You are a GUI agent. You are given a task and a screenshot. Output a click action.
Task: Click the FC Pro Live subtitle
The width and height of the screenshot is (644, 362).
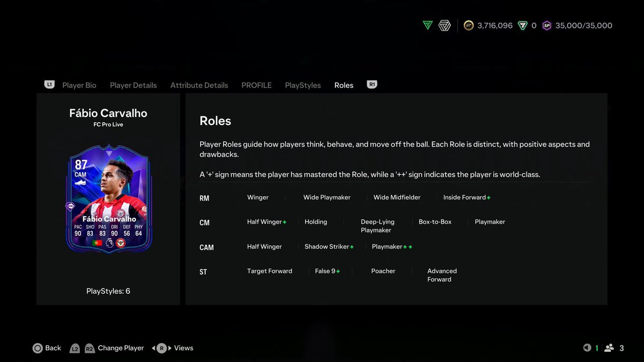[x=108, y=124]
